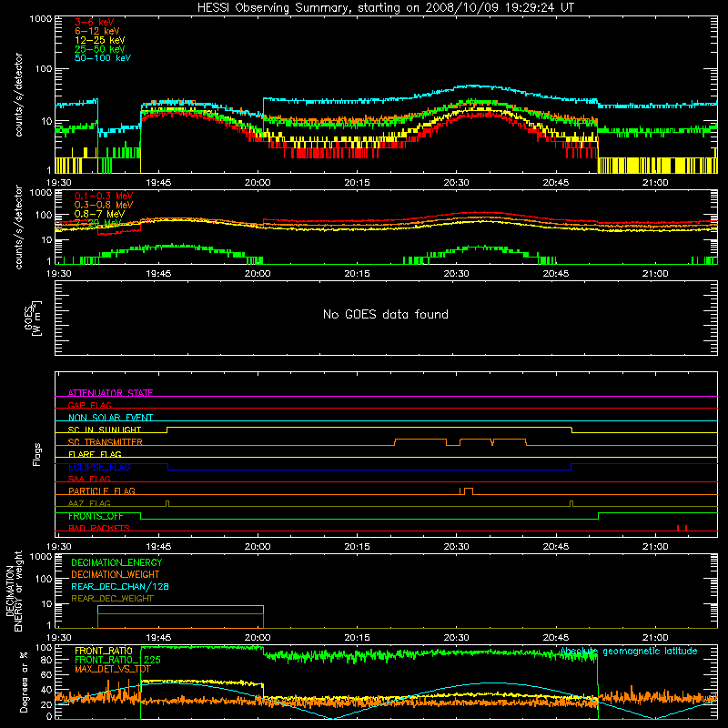The image size is (728, 728).
Task: Select the NON_SOLAR_EVENT flag label
Action: [110, 418]
